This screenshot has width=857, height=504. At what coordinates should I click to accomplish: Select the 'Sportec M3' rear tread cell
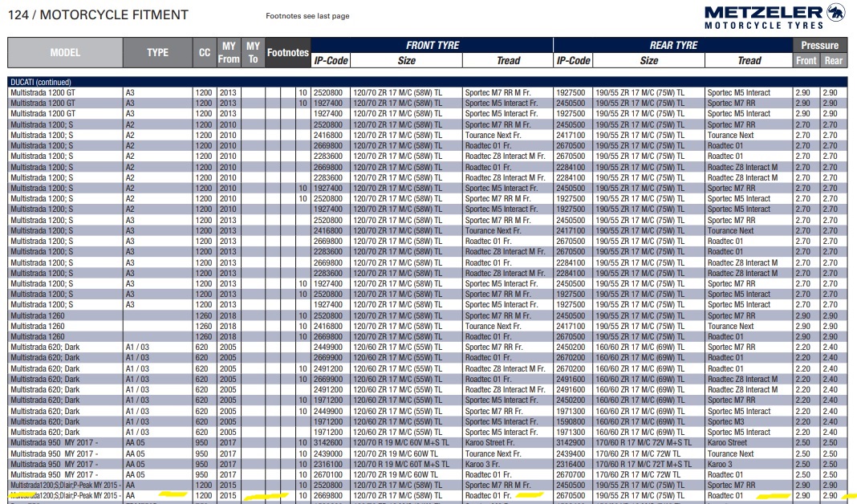pos(725,421)
